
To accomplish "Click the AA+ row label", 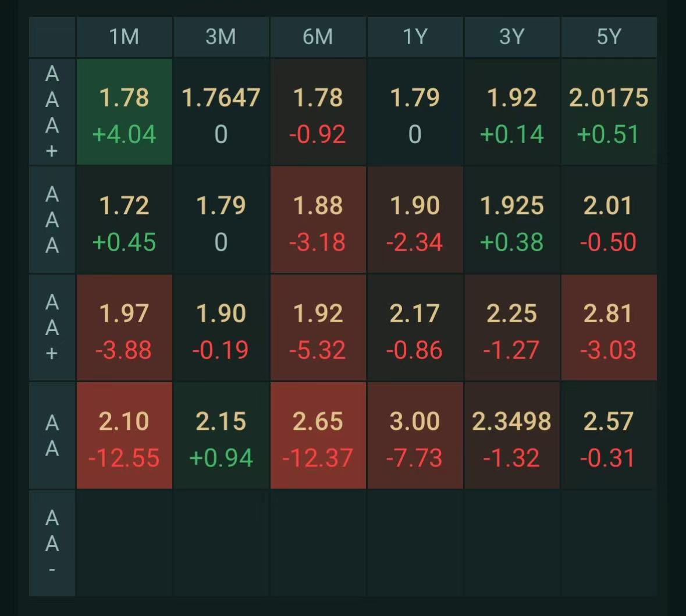I will (52, 327).
